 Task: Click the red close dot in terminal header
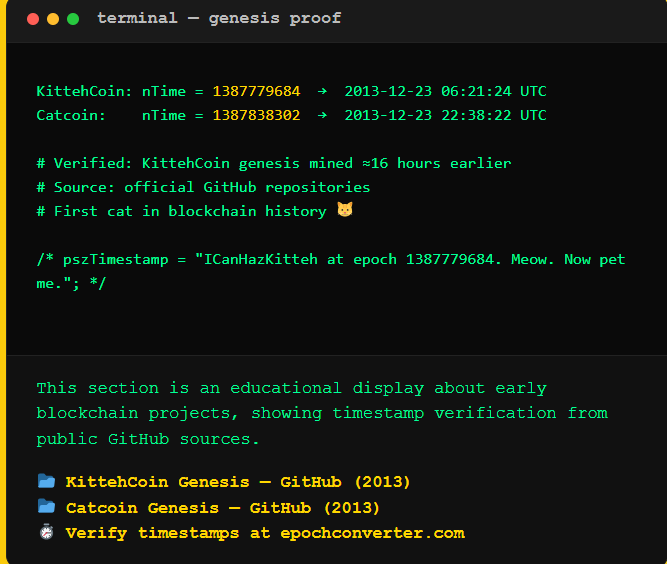33,19
